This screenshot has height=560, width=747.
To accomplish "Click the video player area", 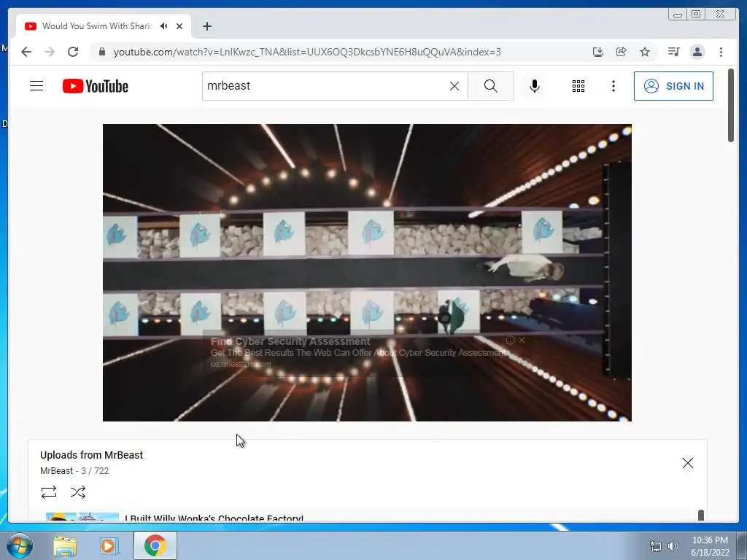I will tap(367, 273).
